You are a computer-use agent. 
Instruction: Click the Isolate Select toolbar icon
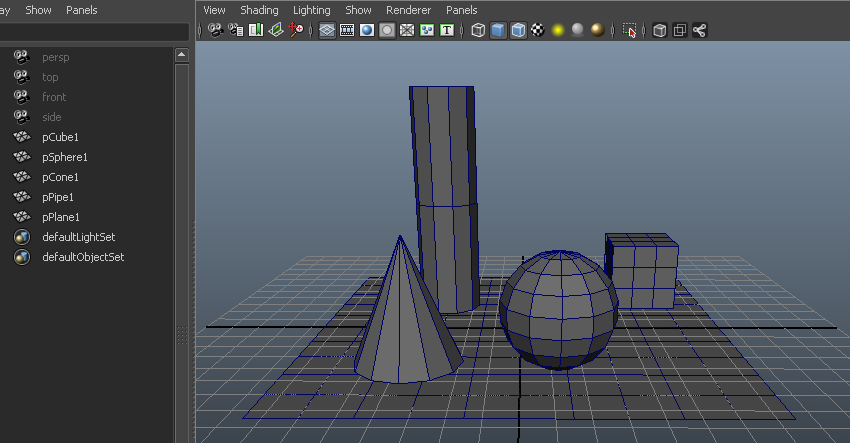click(x=629, y=30)
